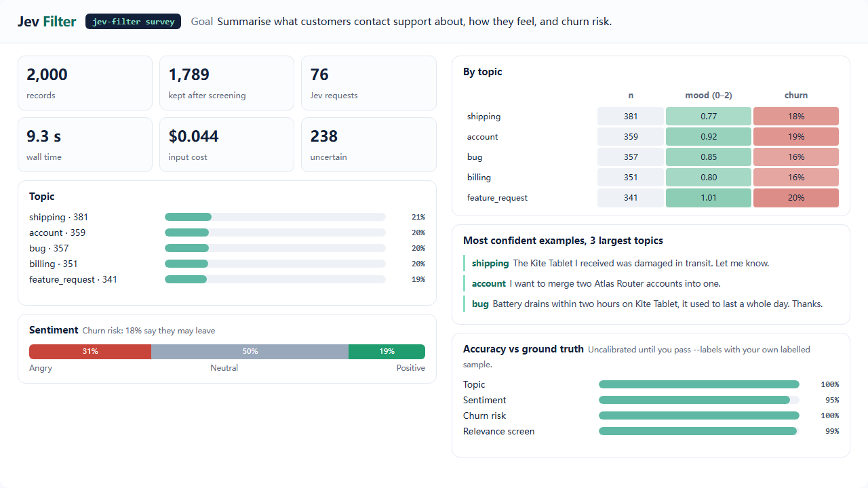Viewport: 868px width, 488px height.
Task: Click the Topic accuracy bar at 100%
Action: (x=699, y=384)
